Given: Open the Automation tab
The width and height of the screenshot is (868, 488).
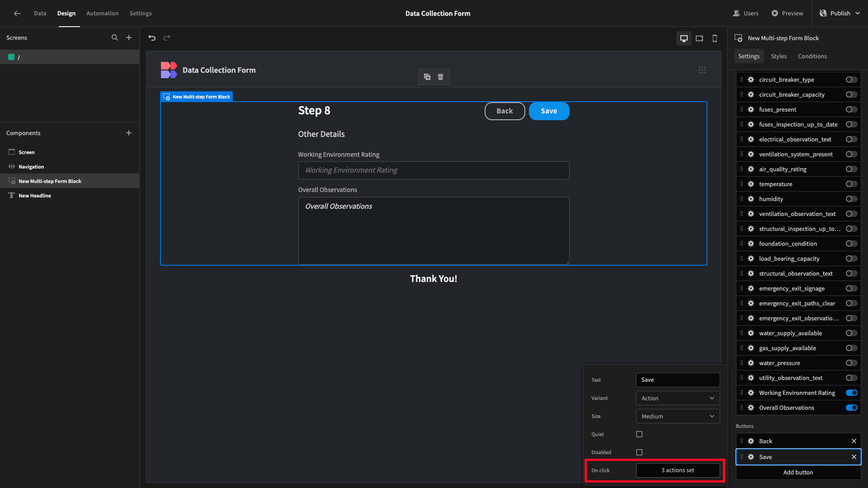Looking at the screenshot, I should 103,14.
